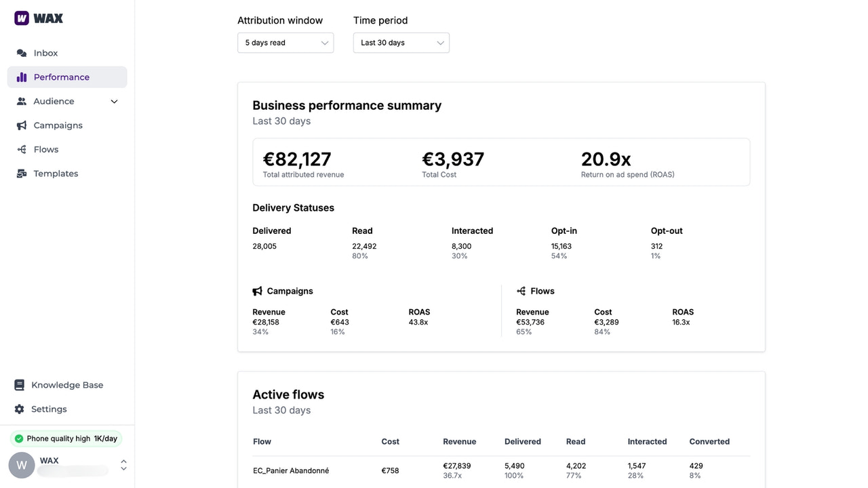The image size is (868, 488).
Task: Click the EC_Panier Abandonné flow link
Action: click(290, 470)
